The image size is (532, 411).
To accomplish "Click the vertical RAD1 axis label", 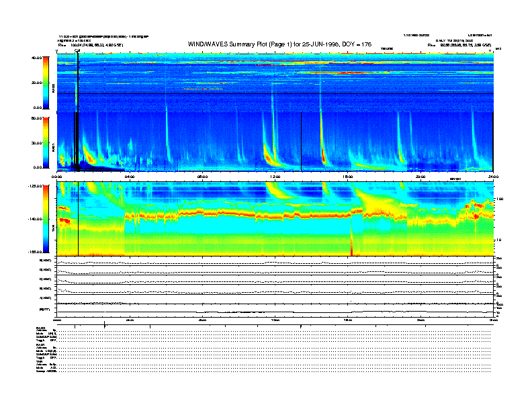I will (x=53, y=148).
